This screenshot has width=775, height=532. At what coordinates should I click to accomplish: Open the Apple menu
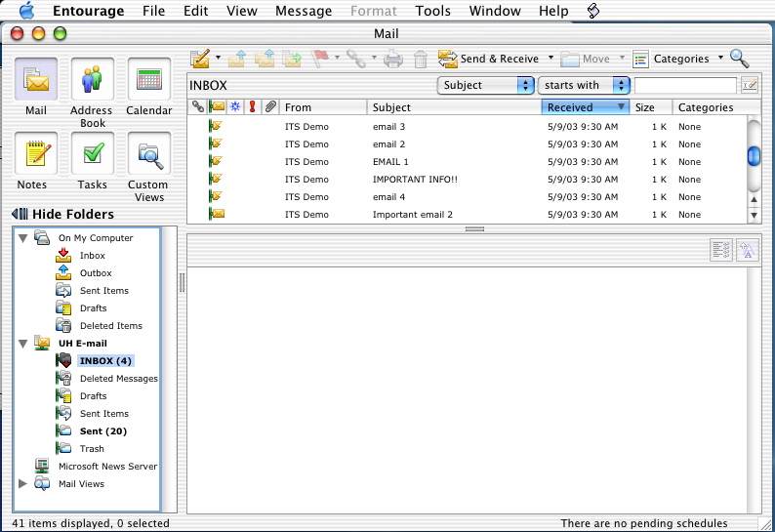[26, 11]
